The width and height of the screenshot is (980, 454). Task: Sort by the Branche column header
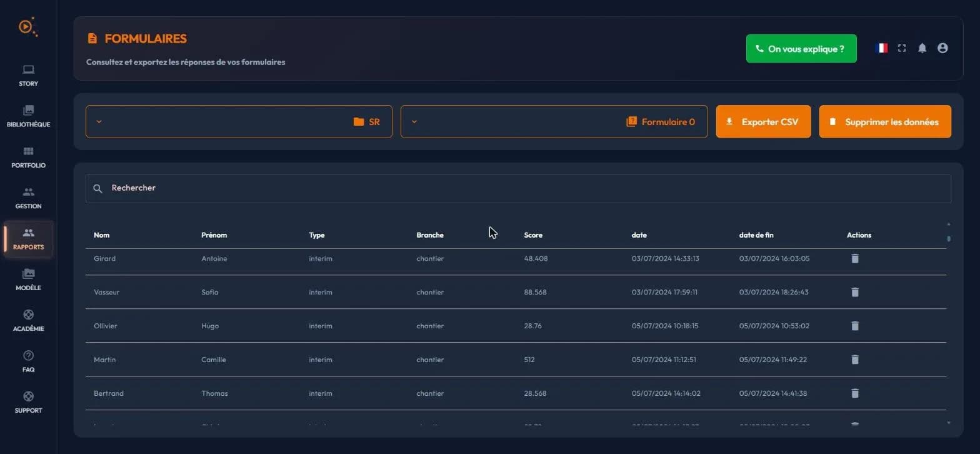tap(430, 235)
